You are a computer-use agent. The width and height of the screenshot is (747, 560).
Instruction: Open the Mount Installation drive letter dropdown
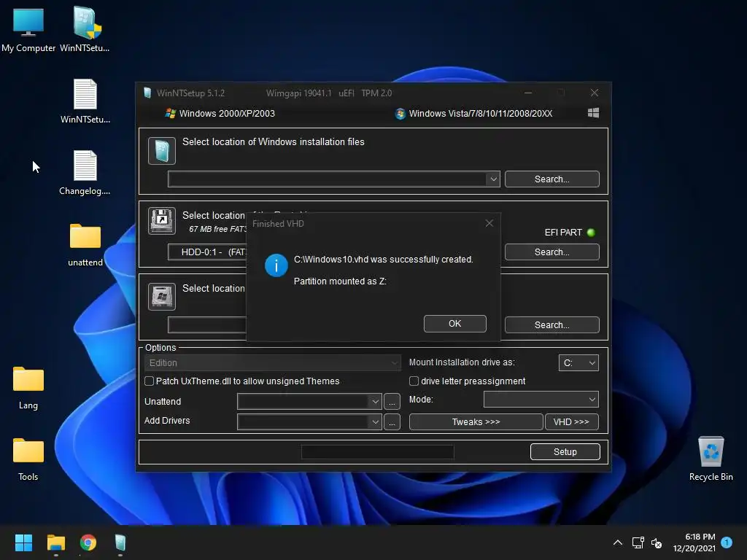click(578, 363)
